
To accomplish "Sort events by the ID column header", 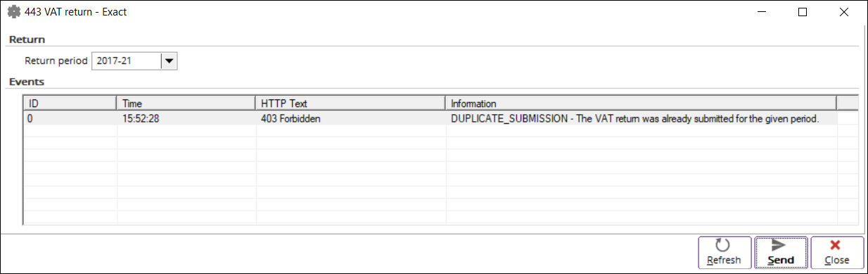I will 70,104.
